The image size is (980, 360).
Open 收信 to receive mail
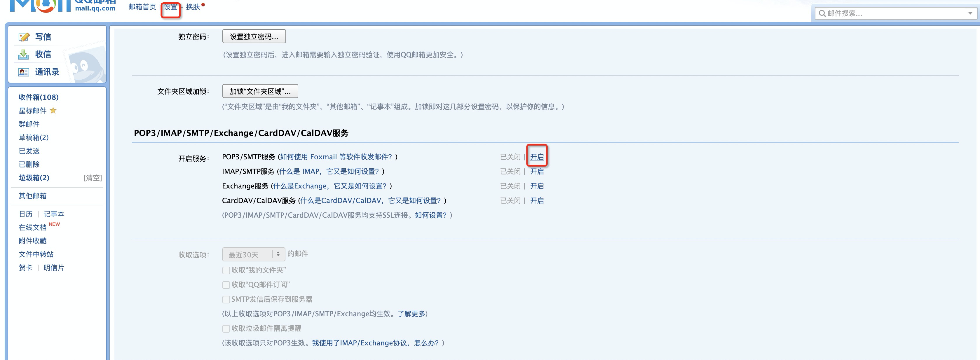click(43, 54)
